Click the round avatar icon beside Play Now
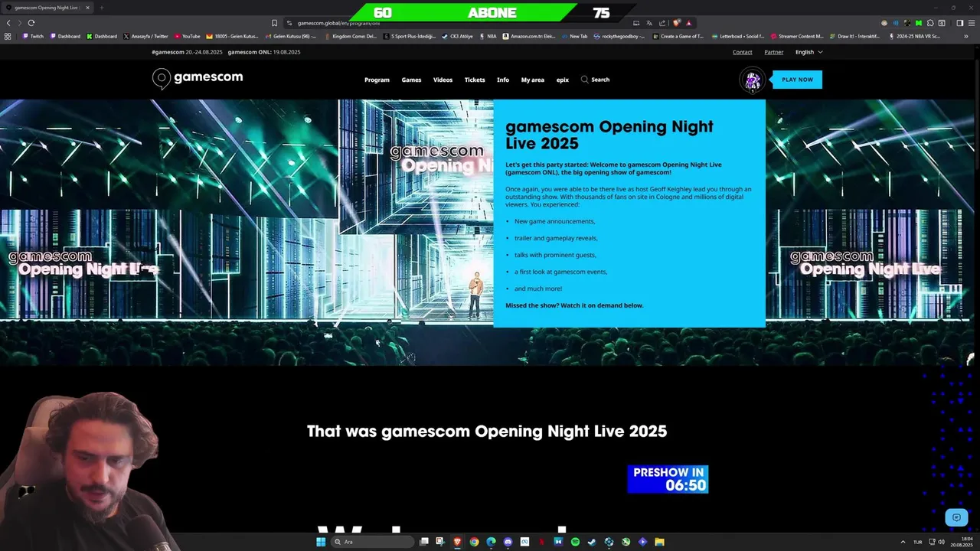Image resolution: width=980 pixels, height=551 pixels. point(753,80)
